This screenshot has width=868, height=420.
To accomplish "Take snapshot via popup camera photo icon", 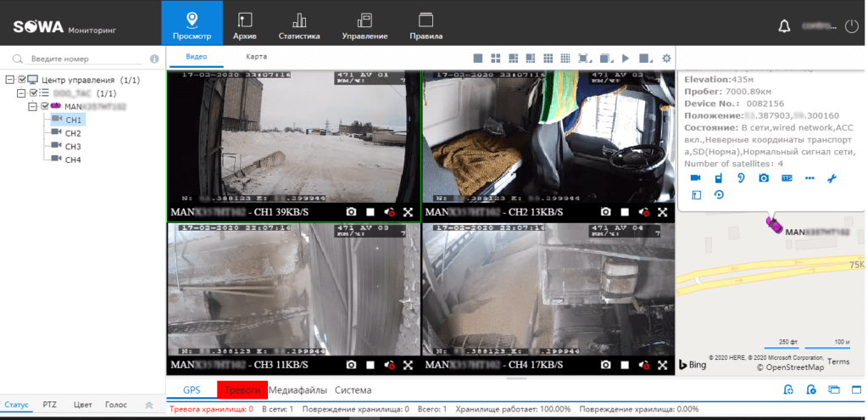I will [764, 178].
